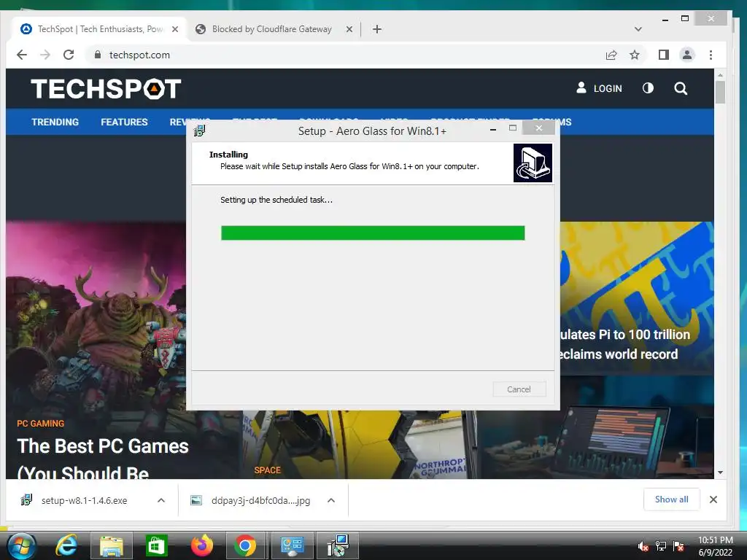Click the PC GAMING category label
Screen dimensions: 747x560
click(x=41, y=424)
